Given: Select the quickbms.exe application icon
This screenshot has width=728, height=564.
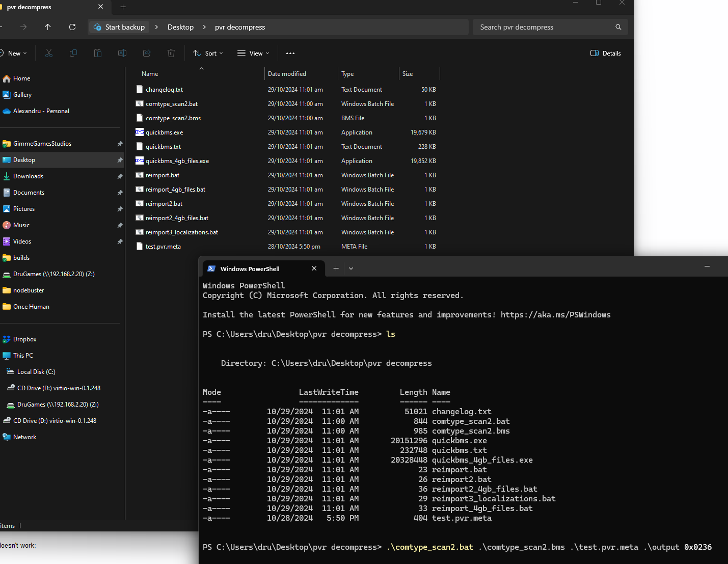Looking at the screenshot, I should pos(140,132).
